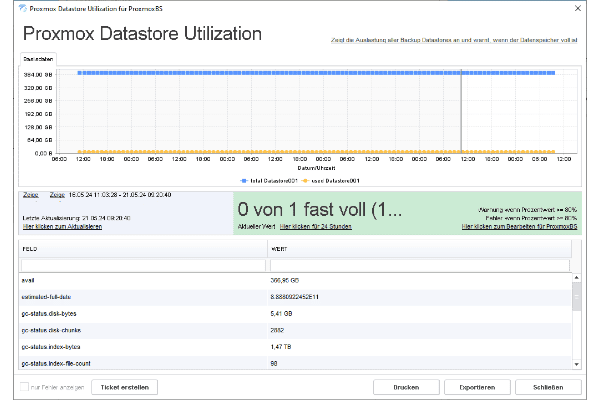Select the 'estimated-full-date' row

(x=295, y=297)
